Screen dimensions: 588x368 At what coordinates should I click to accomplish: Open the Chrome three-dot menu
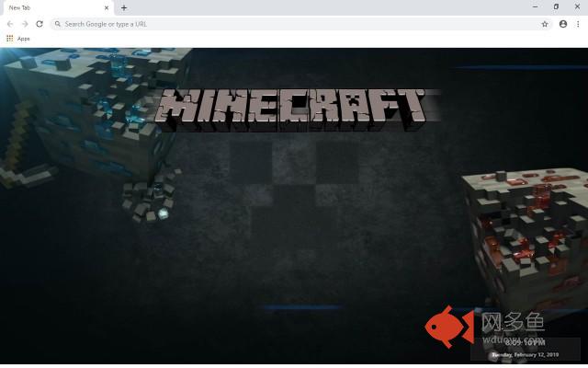click(x=578, y=24)
